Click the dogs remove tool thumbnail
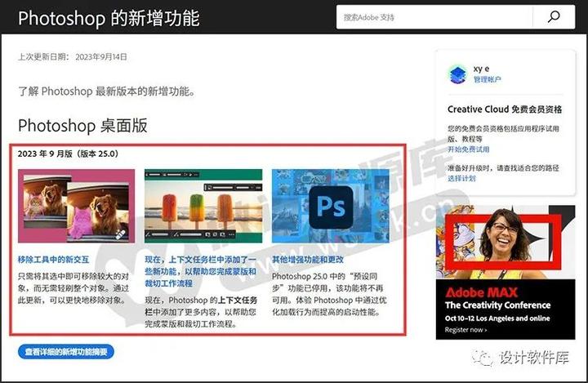 click(77, 206)
